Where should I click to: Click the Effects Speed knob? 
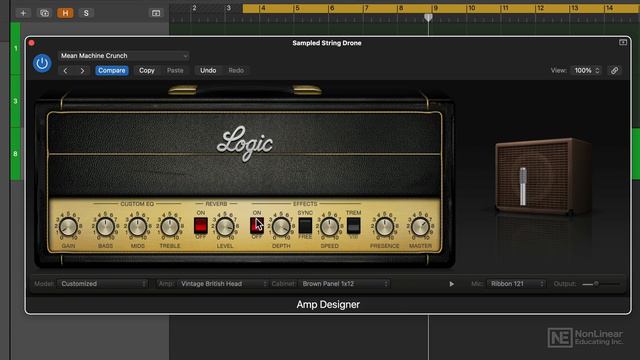pos(329,227)
